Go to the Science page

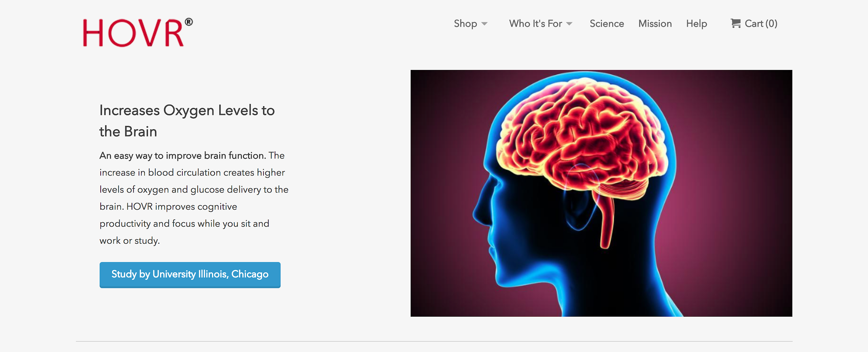point(607,23)
